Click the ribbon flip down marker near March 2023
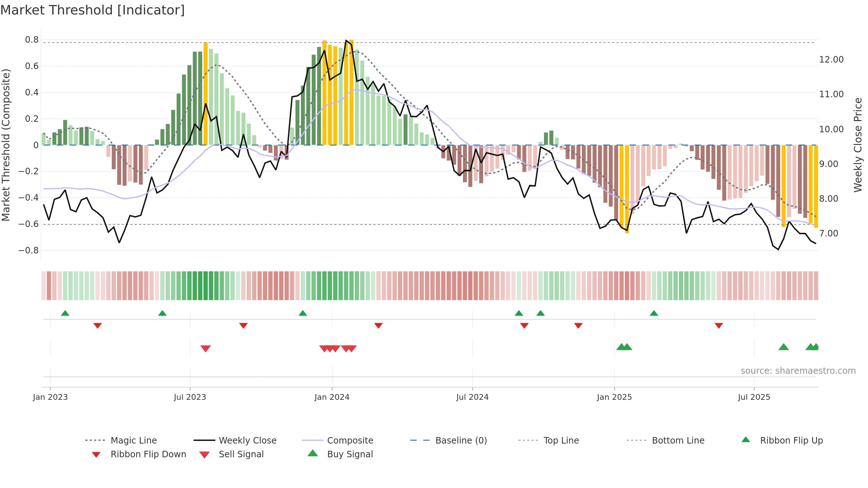Screen dimensions: 868x488 98,326
